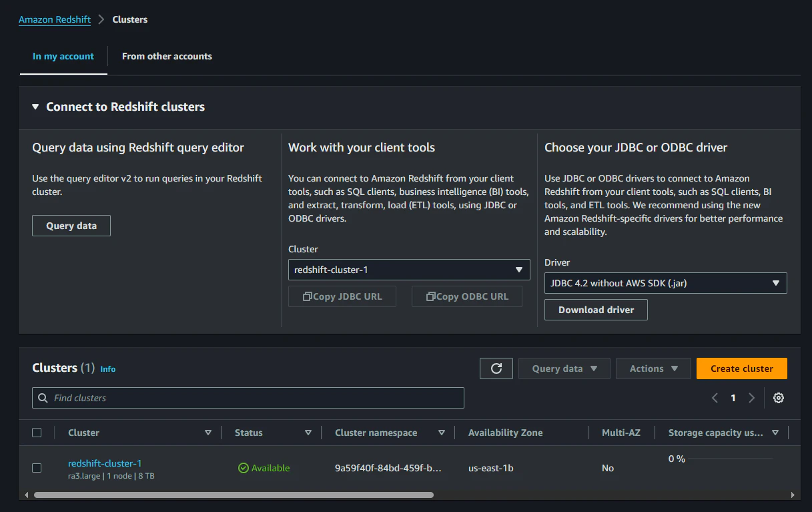Screen dimensions: 812x512
Task: Click the us-east-1b availability zone cell
Action: (x=491, y=468)
